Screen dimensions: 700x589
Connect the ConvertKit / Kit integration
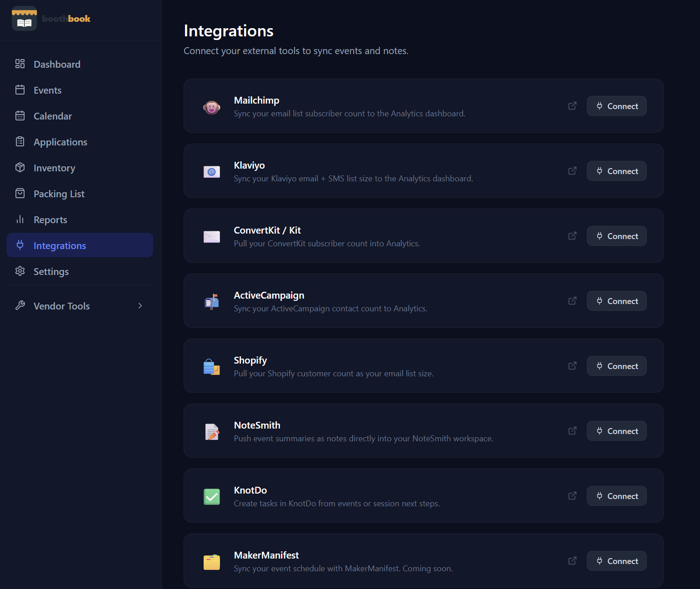click(x=616, y=236)
